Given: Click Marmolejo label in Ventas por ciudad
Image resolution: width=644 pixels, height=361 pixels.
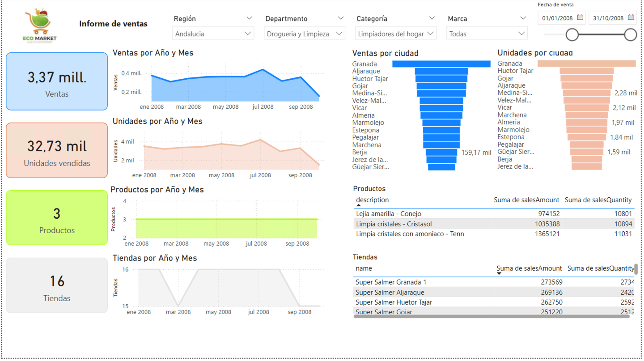Looking at the screenshot, I should 368,123.
